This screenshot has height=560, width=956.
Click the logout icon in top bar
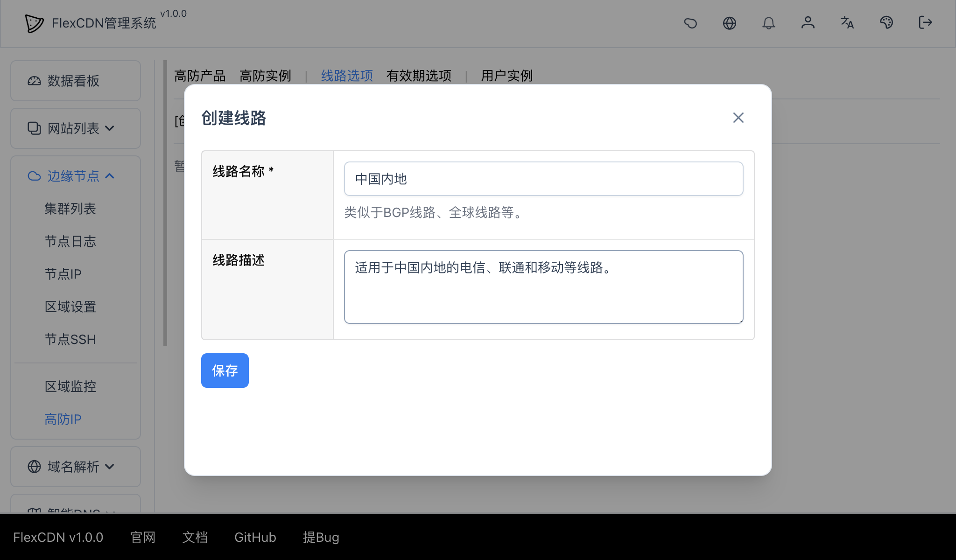point(925,23)
